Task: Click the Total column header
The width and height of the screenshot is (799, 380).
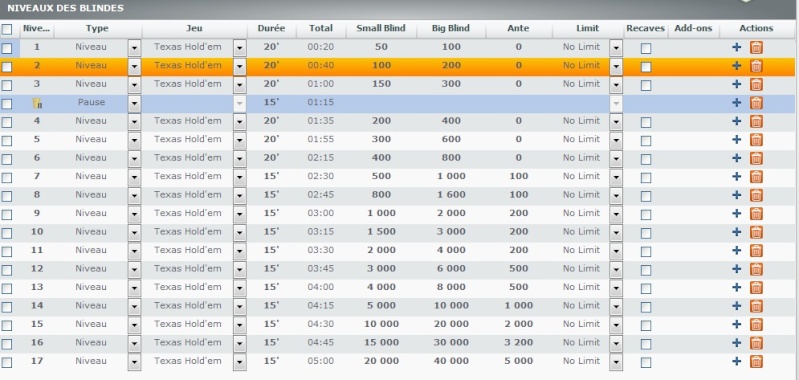Action: [321, 29]
